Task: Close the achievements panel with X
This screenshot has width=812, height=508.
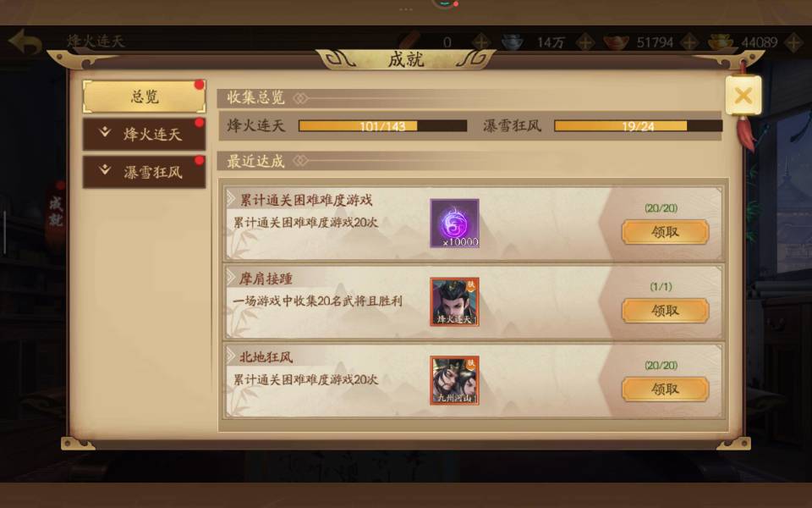Action: click(743, 96)
